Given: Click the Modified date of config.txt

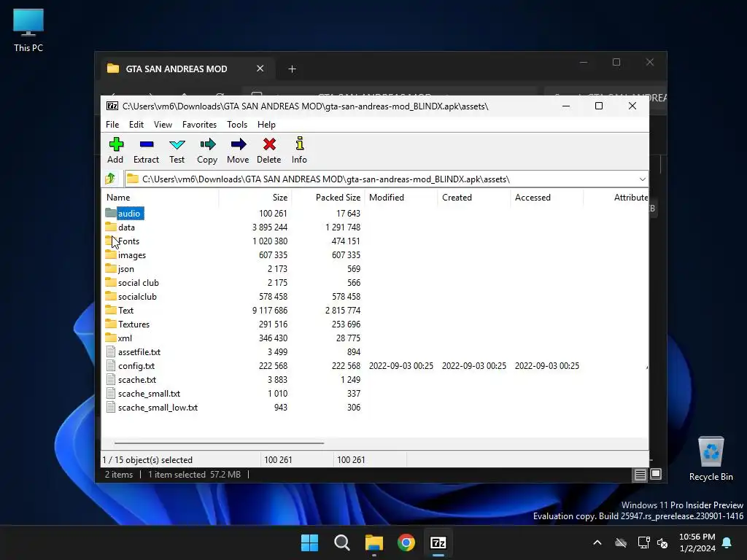Looking at the screenshot, I should (x=401, y=366).
